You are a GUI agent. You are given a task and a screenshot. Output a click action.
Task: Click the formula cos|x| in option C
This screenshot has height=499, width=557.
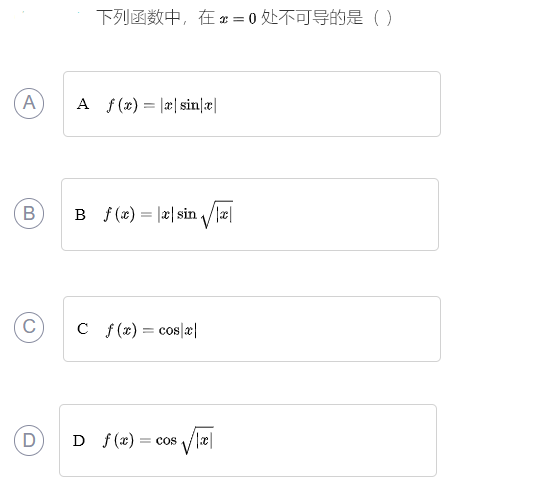(x=178, y=330)
